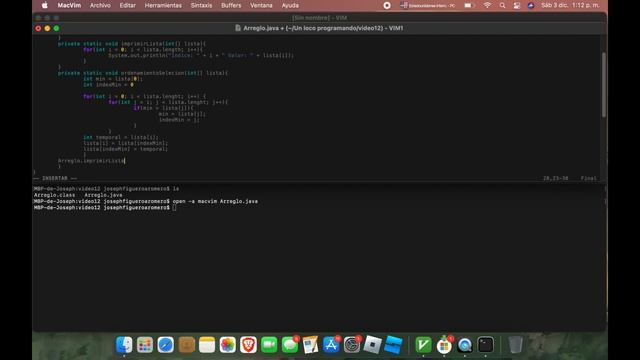This screenshot has height=360, width=640.
Task: Open Finder from the dock
Action: pyautogui.click(x=124, y=345)
